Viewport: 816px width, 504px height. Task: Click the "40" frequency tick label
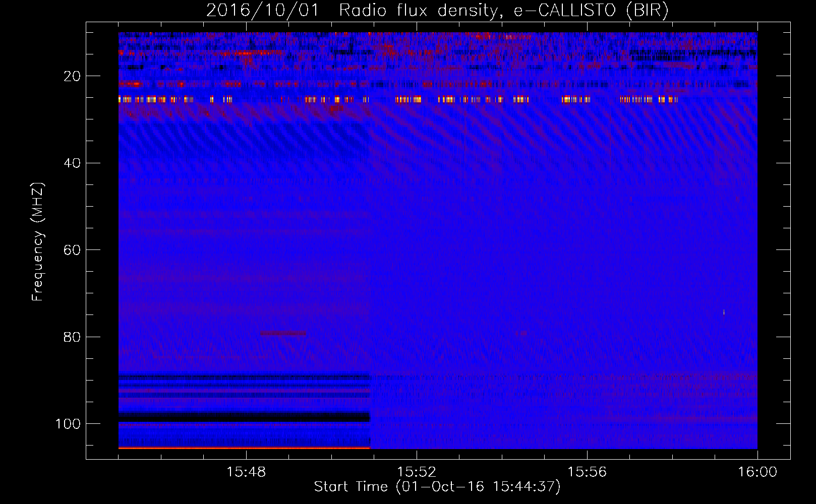click(x=72, y=163)
